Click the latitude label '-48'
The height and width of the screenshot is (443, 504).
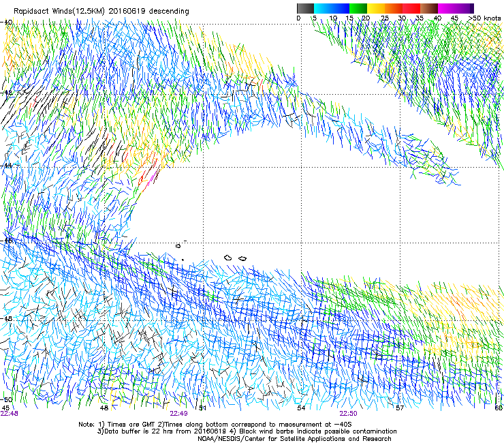(7, 318)
